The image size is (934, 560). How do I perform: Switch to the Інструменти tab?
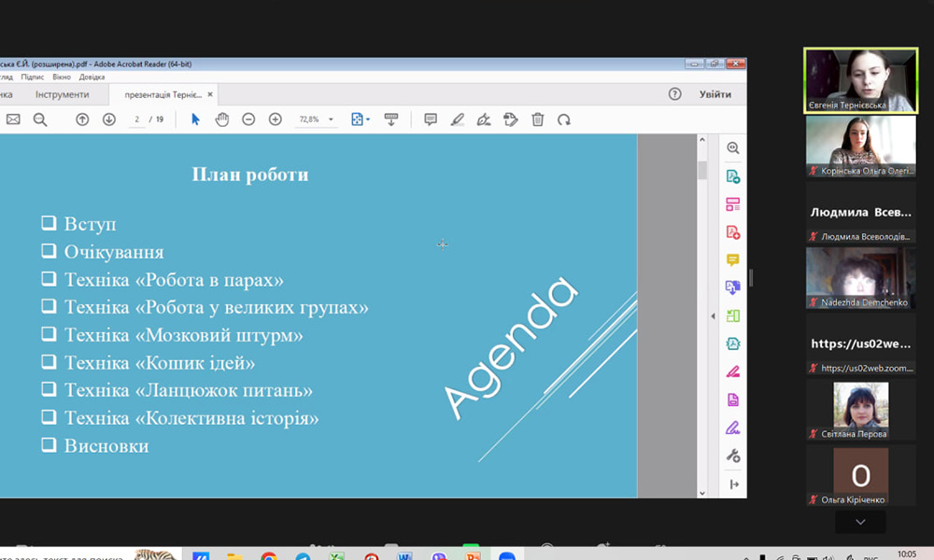point(63,94)
